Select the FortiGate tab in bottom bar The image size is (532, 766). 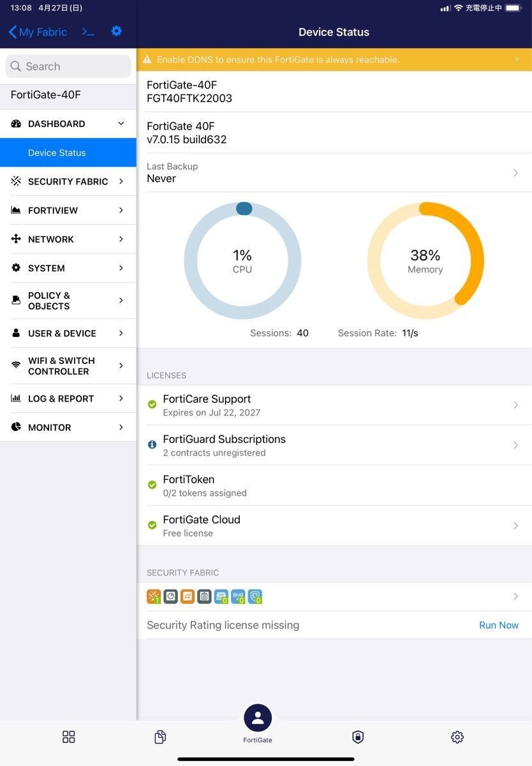(258, 724)
